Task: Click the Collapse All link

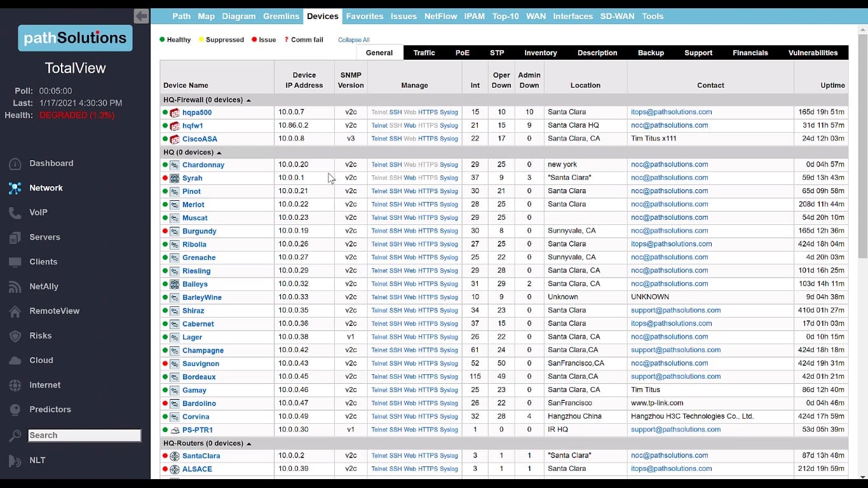Action: coord(354,40)
